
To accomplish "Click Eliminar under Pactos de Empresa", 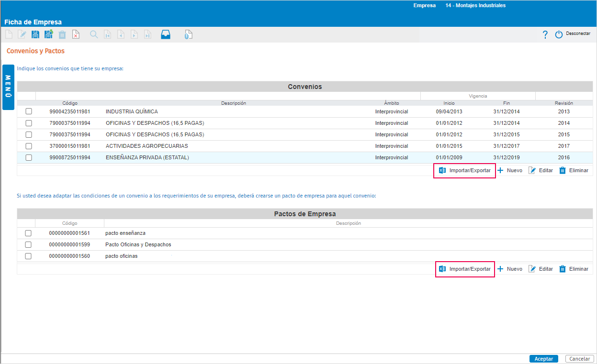I will point(574,269).
